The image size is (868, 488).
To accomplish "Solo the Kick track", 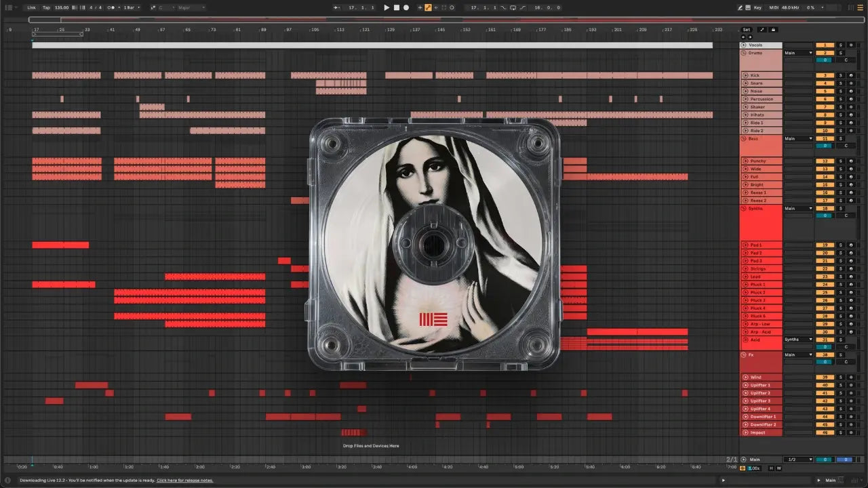I will point(840,75).
